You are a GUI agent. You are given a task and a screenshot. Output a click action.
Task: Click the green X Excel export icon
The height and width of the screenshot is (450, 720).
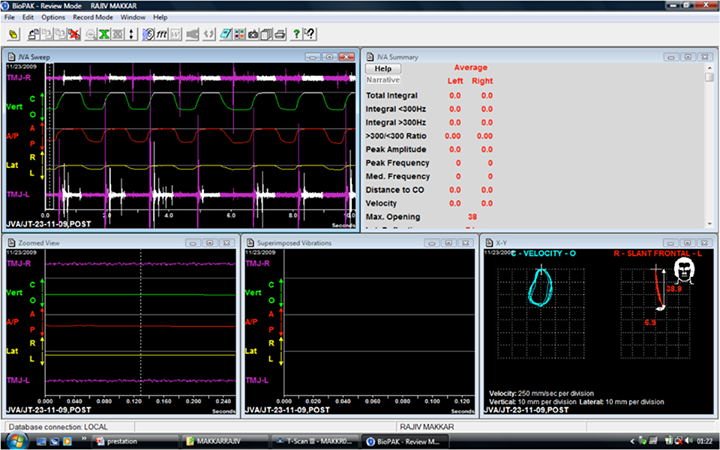coord(102,35)
